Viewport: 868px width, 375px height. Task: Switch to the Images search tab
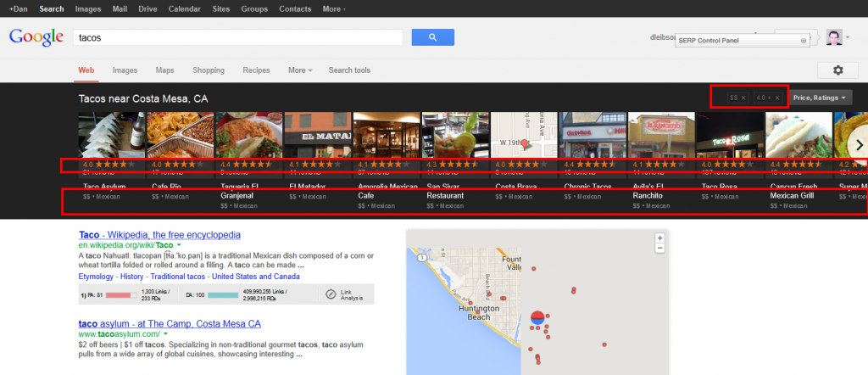(x=125, y=70)
